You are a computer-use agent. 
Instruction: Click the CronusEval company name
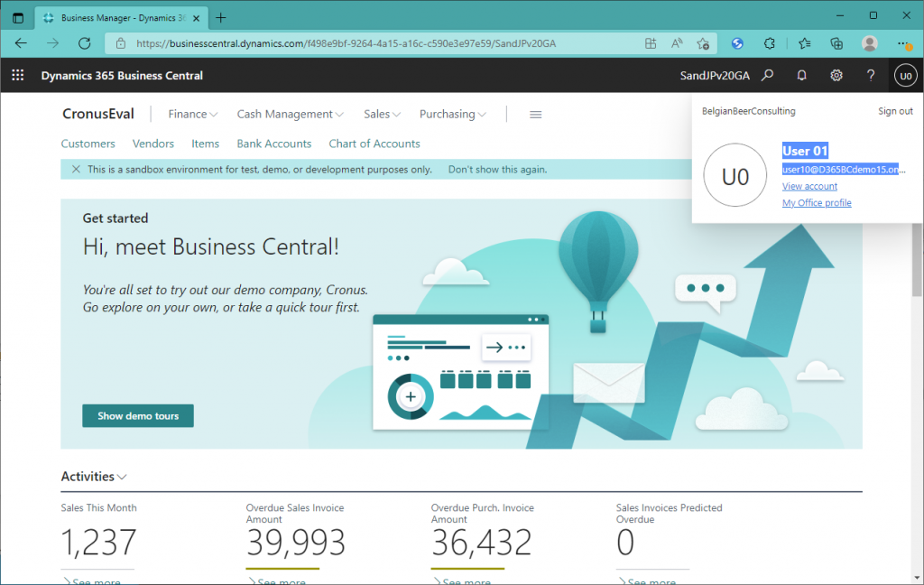(x=98, y=114)
